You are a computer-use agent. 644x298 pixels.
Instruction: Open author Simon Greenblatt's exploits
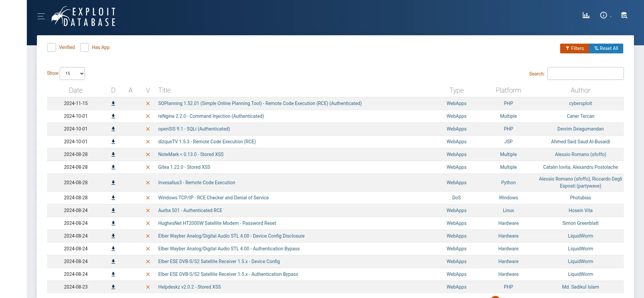[x=581, y=223]
